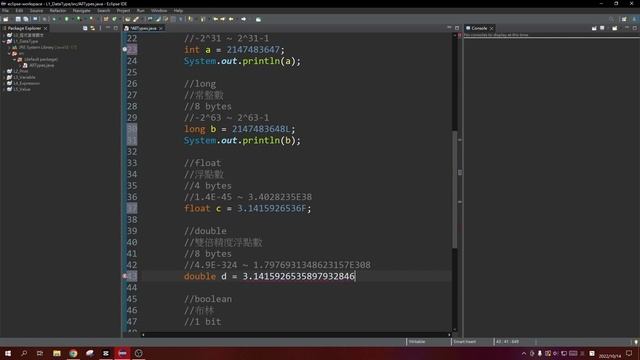
Task: Open the Source menu
Action: click(36, 11)
